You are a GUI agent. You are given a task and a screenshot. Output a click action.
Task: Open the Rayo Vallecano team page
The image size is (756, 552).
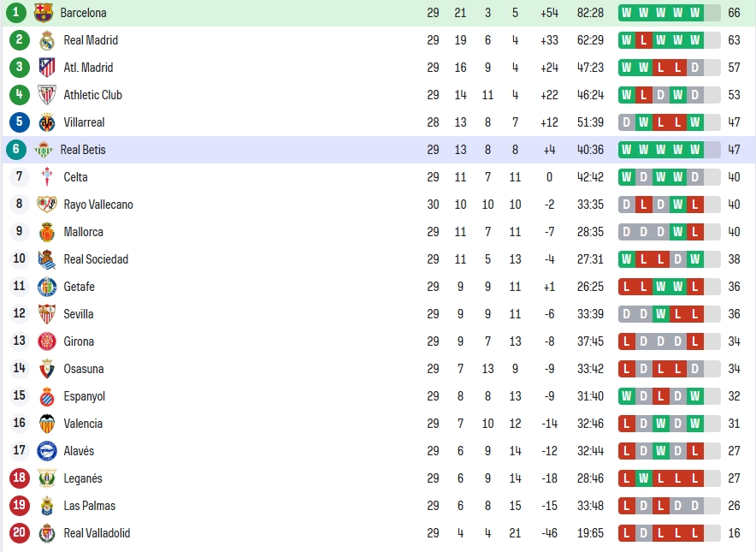[x=98, y=205]
